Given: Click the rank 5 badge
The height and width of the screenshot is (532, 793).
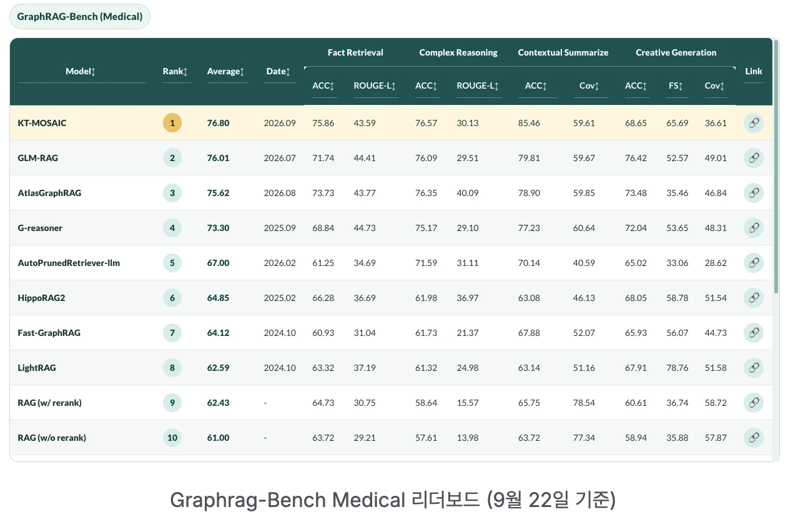Looking at the screenshot, I should (x=172, y=263).
